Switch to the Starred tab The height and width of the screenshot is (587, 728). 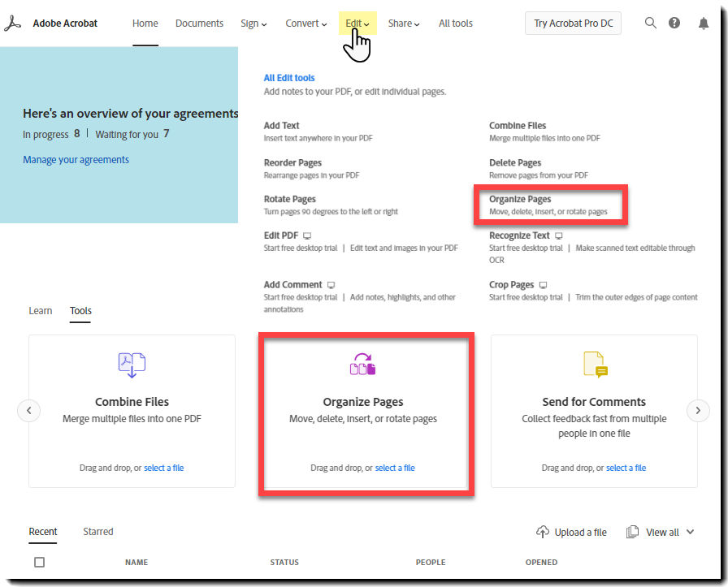pos(98,531)
